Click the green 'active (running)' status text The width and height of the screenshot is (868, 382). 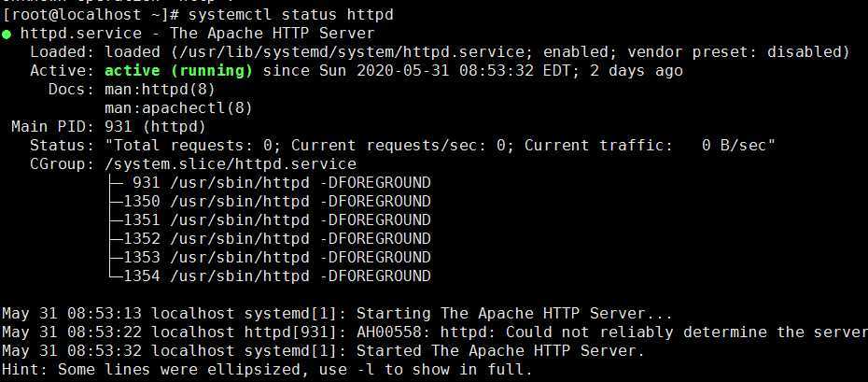coord(178,71)
